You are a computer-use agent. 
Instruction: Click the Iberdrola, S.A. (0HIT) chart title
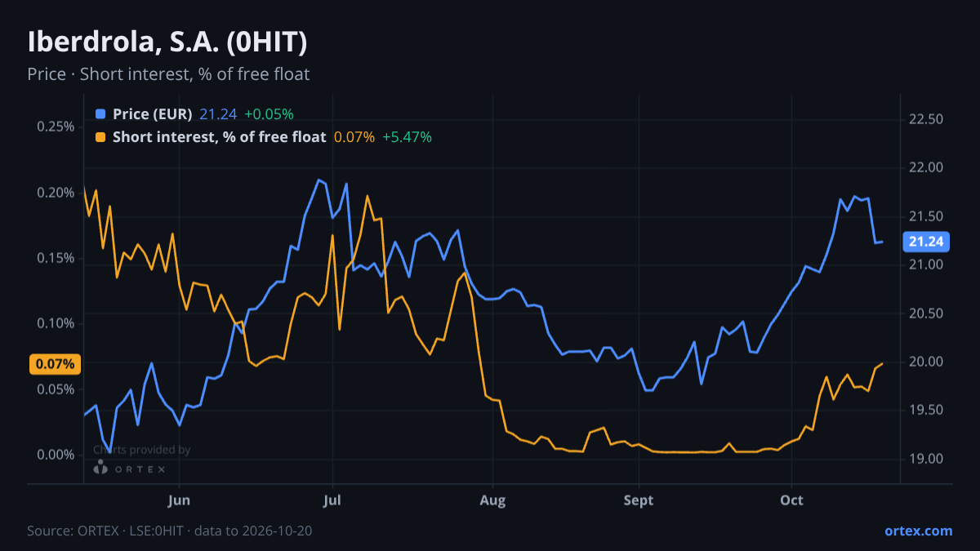tap(167, 42)
